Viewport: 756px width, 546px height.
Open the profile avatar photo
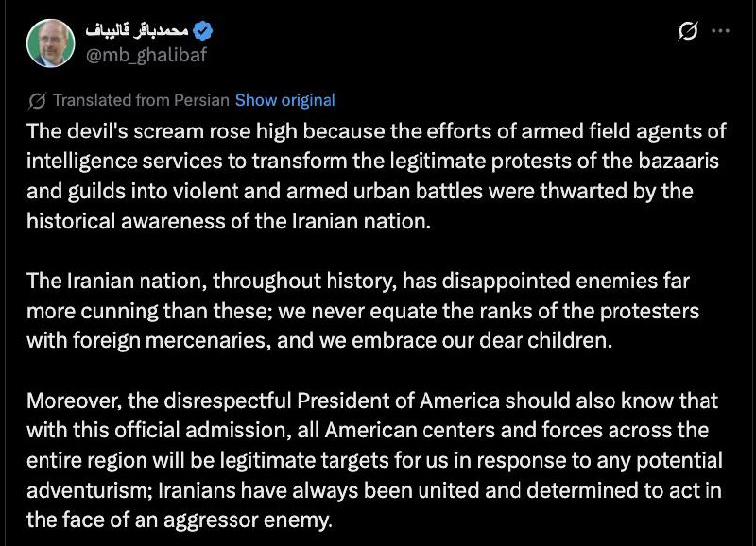click(51, 43)
